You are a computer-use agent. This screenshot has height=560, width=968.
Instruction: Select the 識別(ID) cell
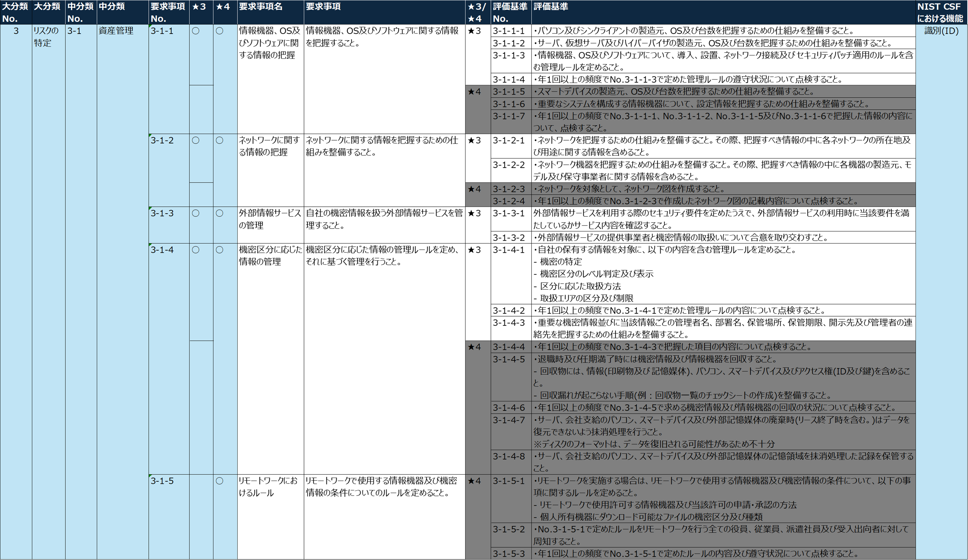point(942,31)
